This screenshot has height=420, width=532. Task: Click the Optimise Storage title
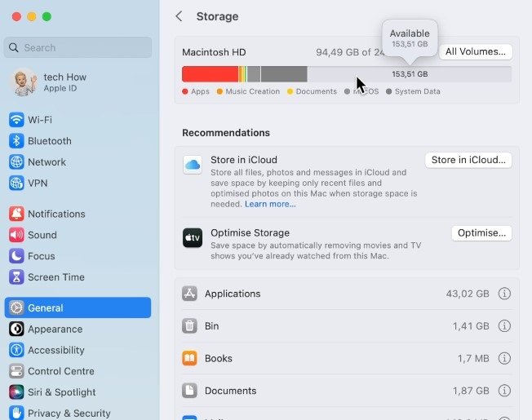tap(250, 233)
